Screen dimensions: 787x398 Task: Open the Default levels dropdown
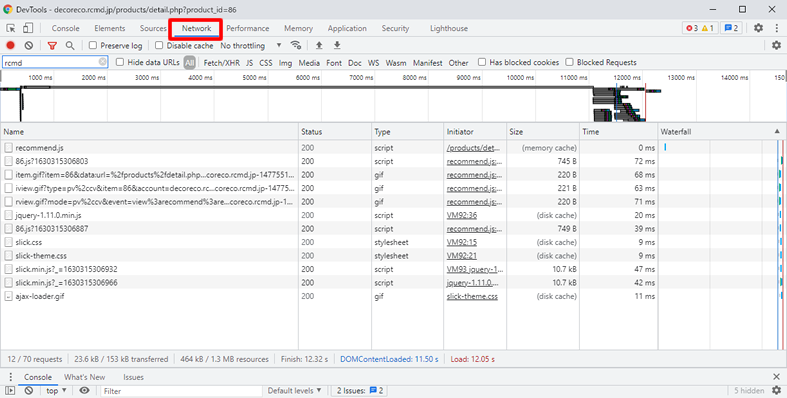point(294,390)
